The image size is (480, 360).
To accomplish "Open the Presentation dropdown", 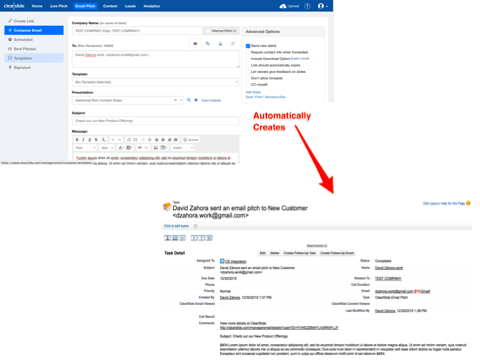I will 128,100.
